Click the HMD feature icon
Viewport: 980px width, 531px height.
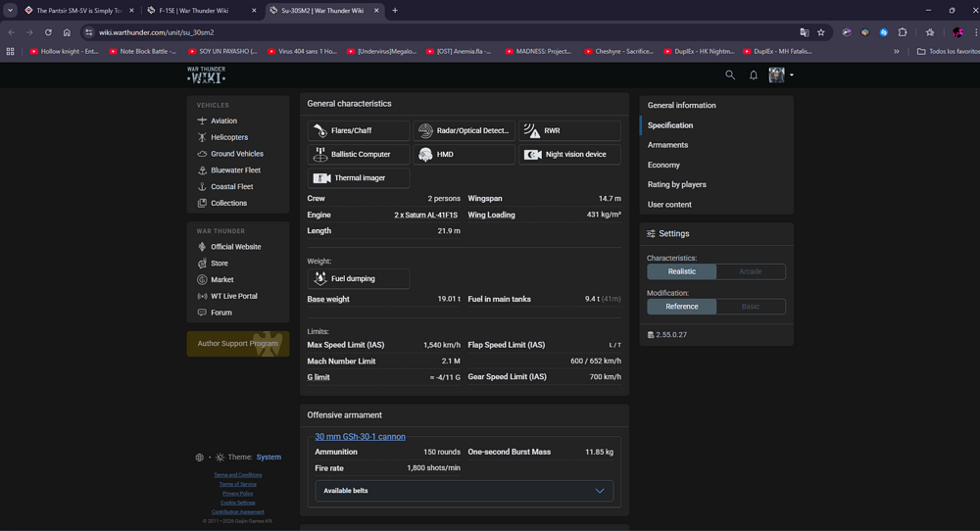425,155
